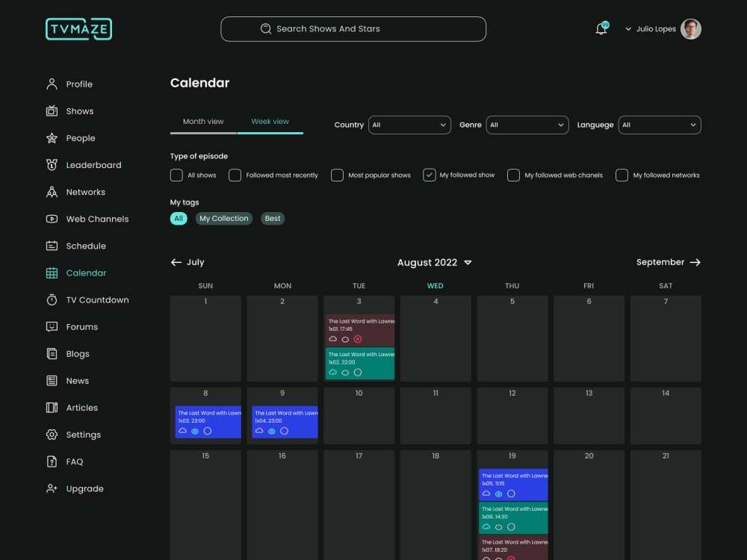Select day 20 calendar cell

[x=589, y=505]
